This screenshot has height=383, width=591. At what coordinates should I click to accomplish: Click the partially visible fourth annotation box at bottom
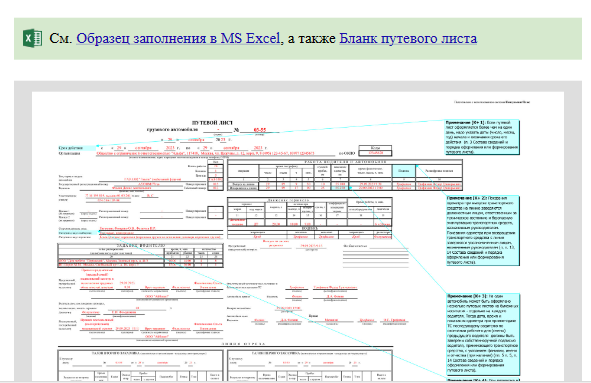coord(483,380)
